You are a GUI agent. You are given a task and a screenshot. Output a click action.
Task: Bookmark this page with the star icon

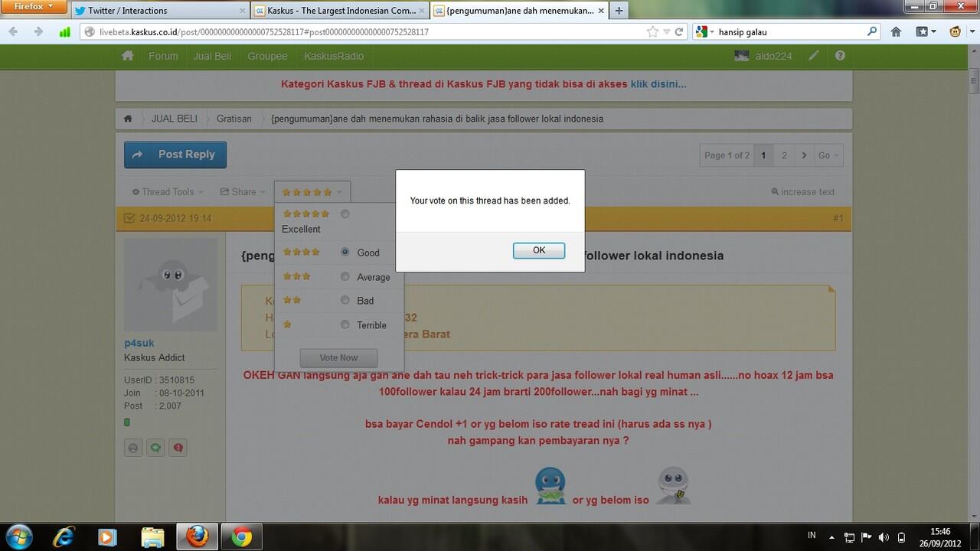[652, 32]
